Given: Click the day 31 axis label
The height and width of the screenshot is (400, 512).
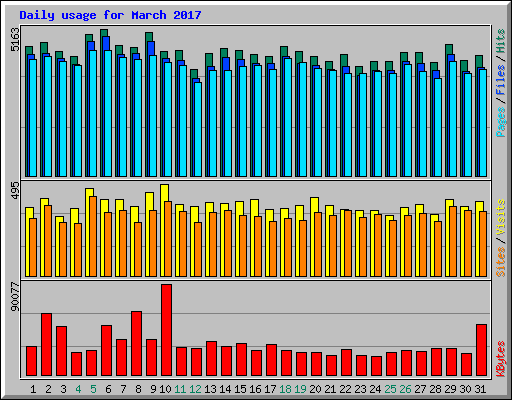Looking at the screenshot, I should coord(480,389).
